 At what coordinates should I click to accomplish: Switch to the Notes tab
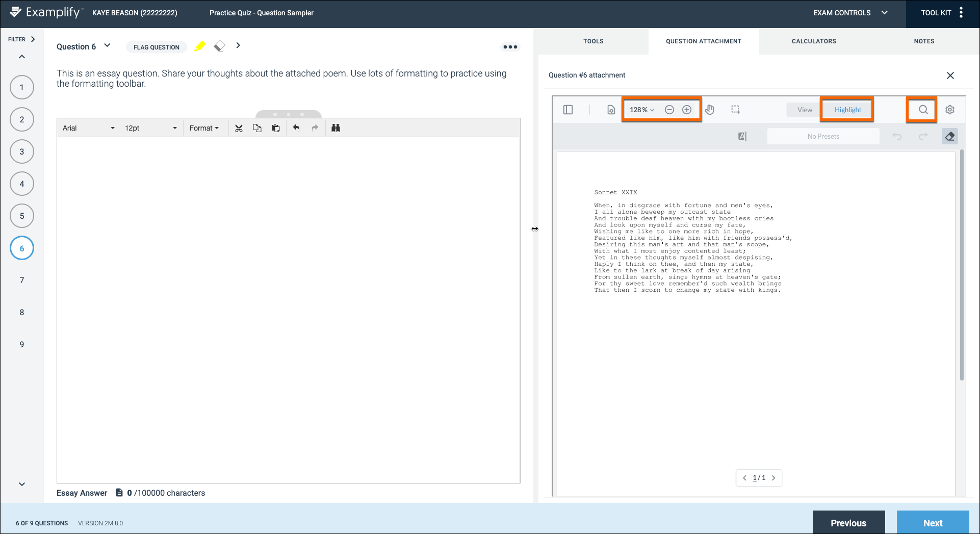click(924, 41)
